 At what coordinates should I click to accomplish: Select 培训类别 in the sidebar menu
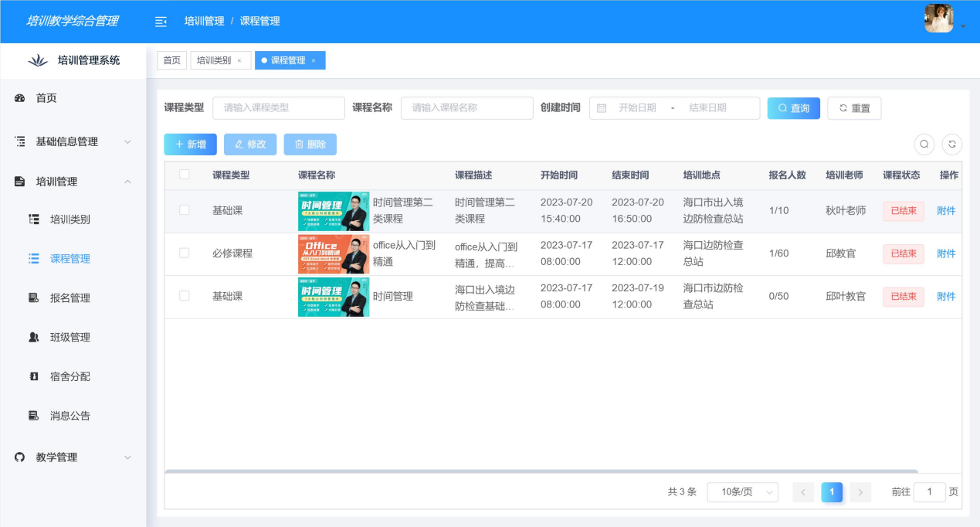[70, 219]
